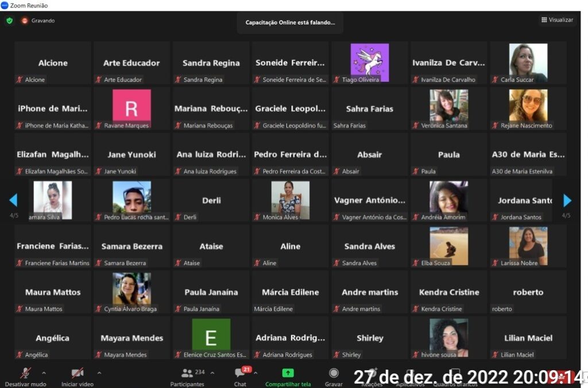This screenshot has width=588, height=388.
Task: Click the Desativar mudo microphone icon
Action: [25, 373]
